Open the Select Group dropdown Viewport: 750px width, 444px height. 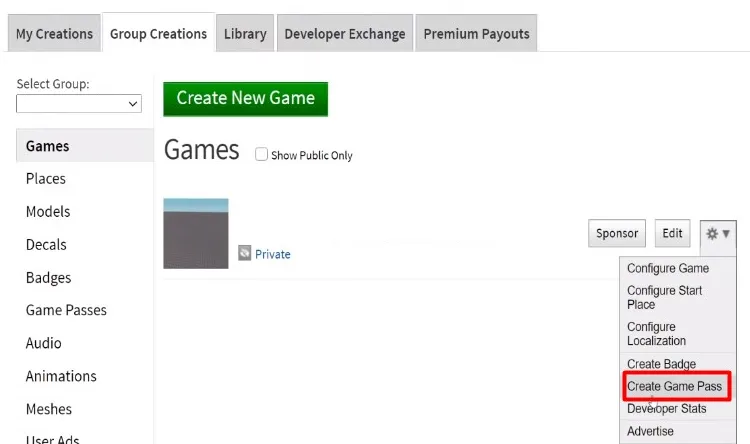click(79, 103)
